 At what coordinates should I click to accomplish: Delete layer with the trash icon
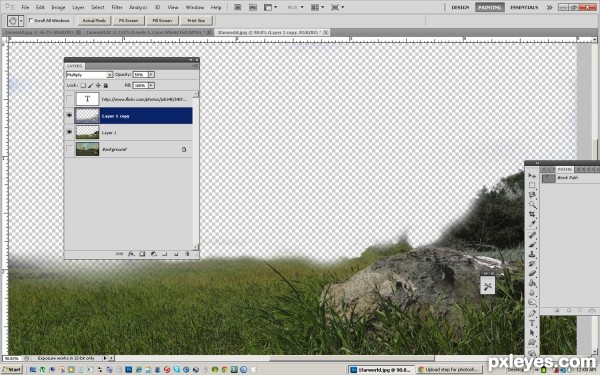click(x=187, y=254)
